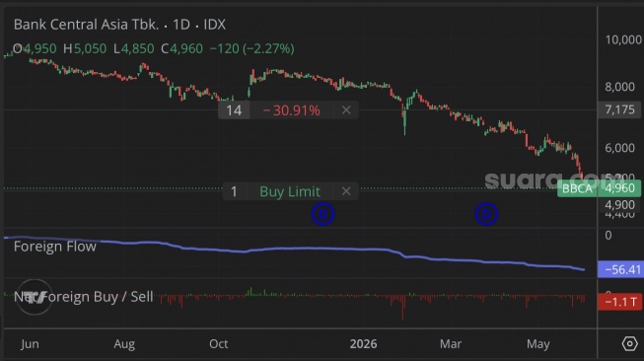644x361 pixels.
Task: Click the H5,050 high value
Action: [x=85, y=49]
